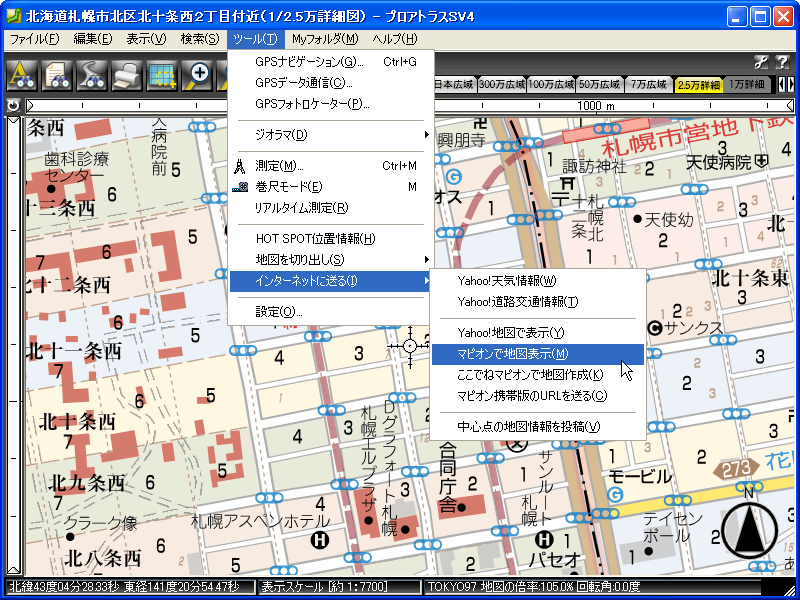Open the ファイル menu
Screen dimensions: 800x600
34,39
